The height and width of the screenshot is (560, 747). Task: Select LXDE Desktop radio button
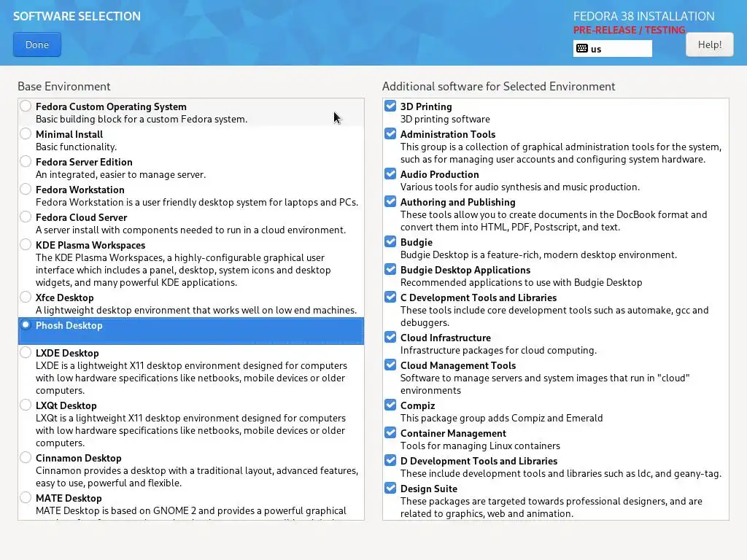pyautogui.click(x=26, y=352)
